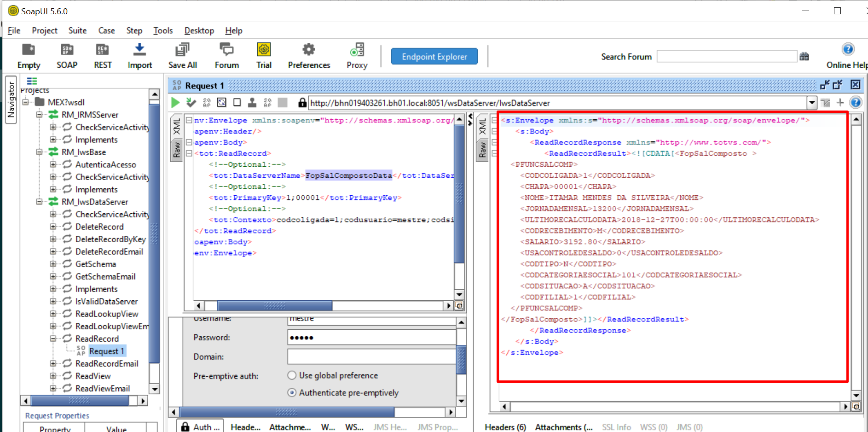The image size is (868, 432).
Task: Open the Online Help icon
Action: [x=848, y=49]
